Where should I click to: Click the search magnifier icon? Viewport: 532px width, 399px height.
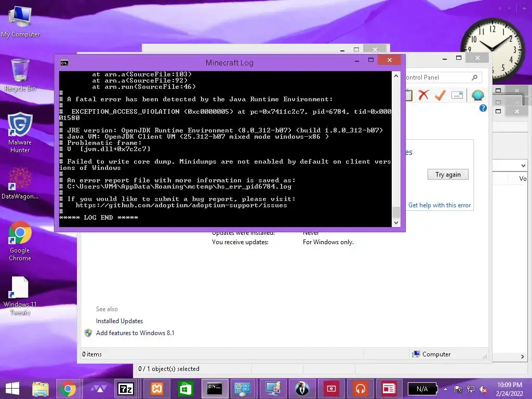click(475, 77)
